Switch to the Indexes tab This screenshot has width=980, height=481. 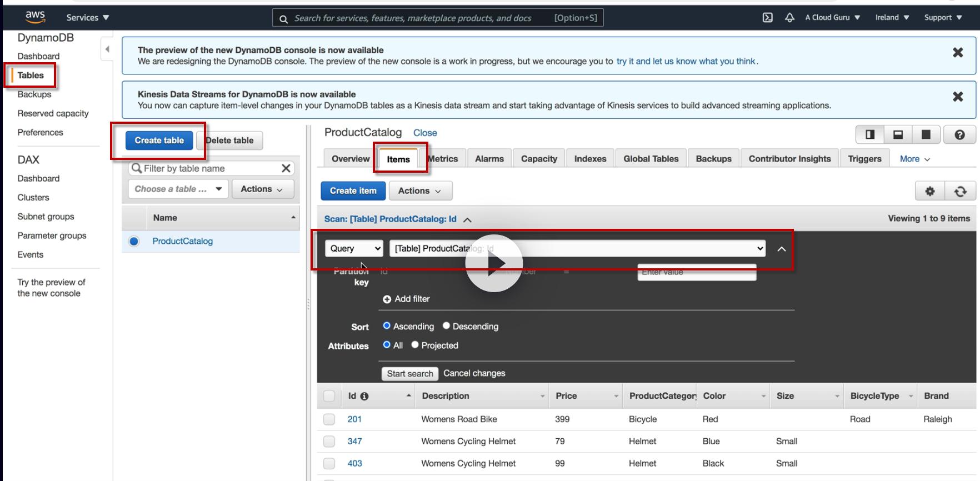click(x=590, y=159)
